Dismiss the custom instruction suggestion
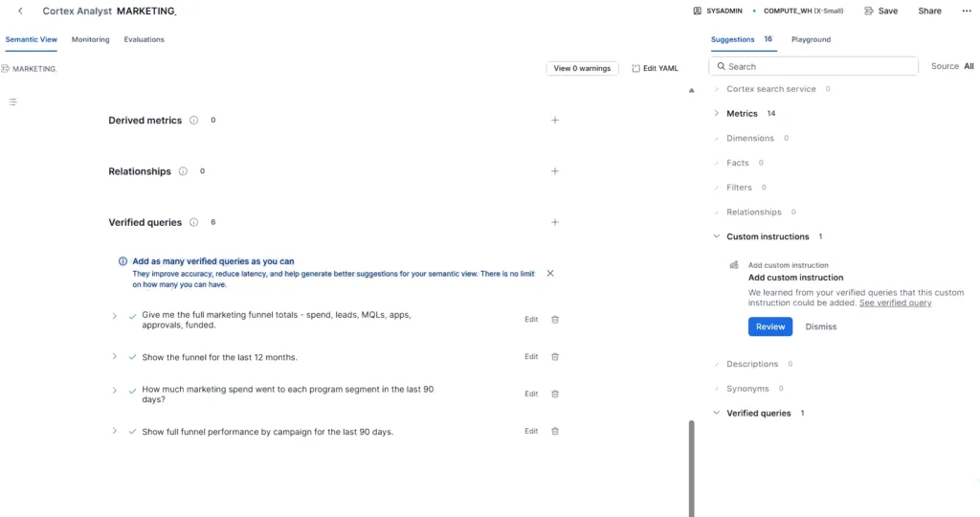Screen dimensions: 980x517 (820, 326)
